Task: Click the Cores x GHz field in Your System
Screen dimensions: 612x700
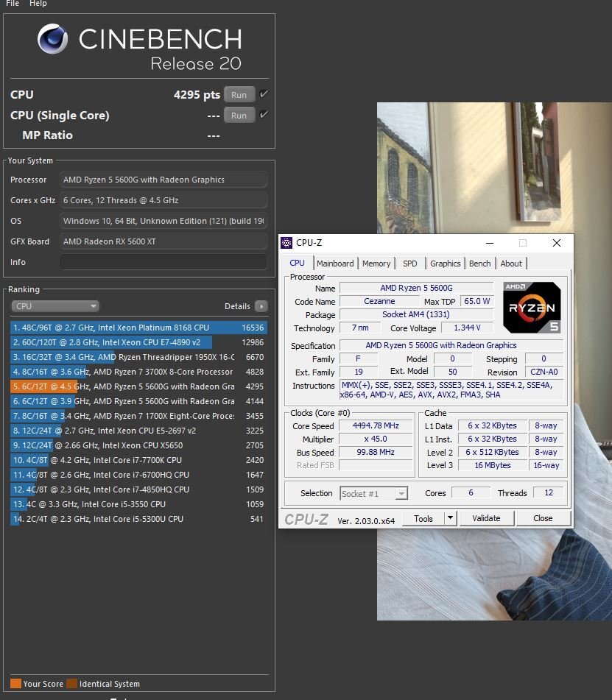Action: click(x=163, y=200)
